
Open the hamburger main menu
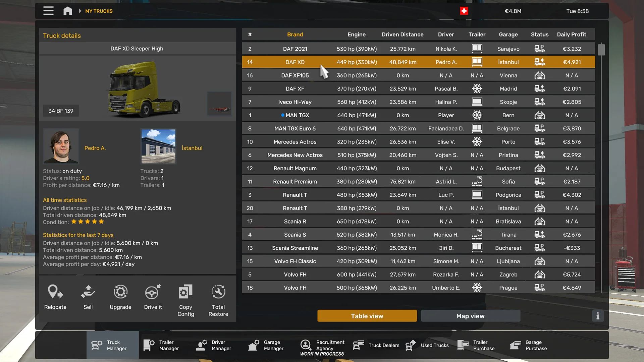pos(48,11)
